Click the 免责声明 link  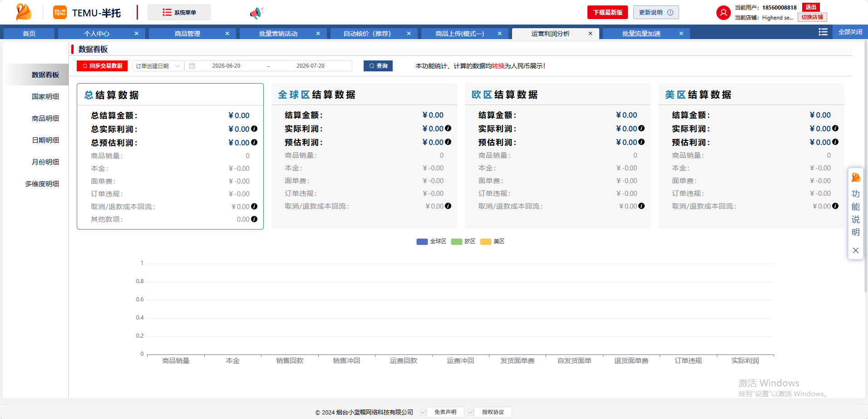click(x=445, y=412)
